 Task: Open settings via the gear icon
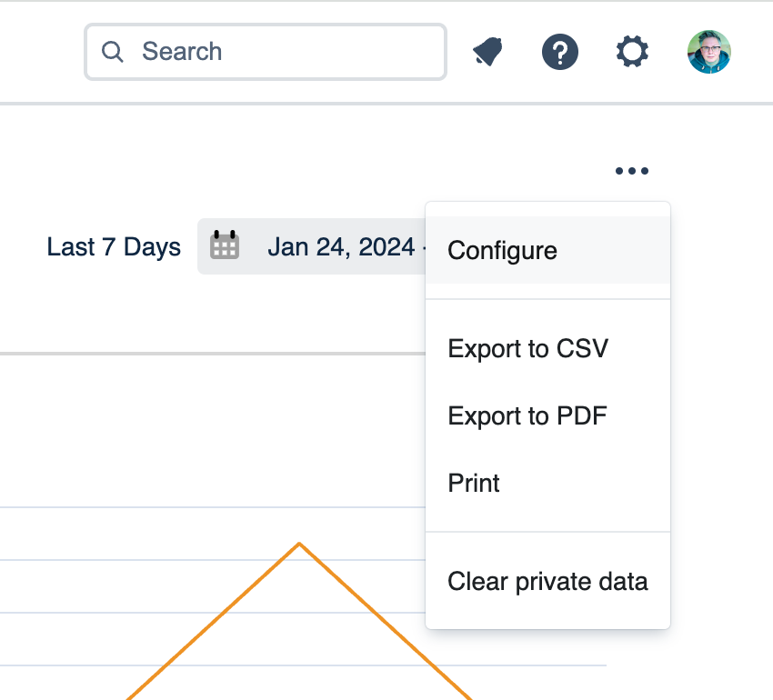[x=632, y=52]
